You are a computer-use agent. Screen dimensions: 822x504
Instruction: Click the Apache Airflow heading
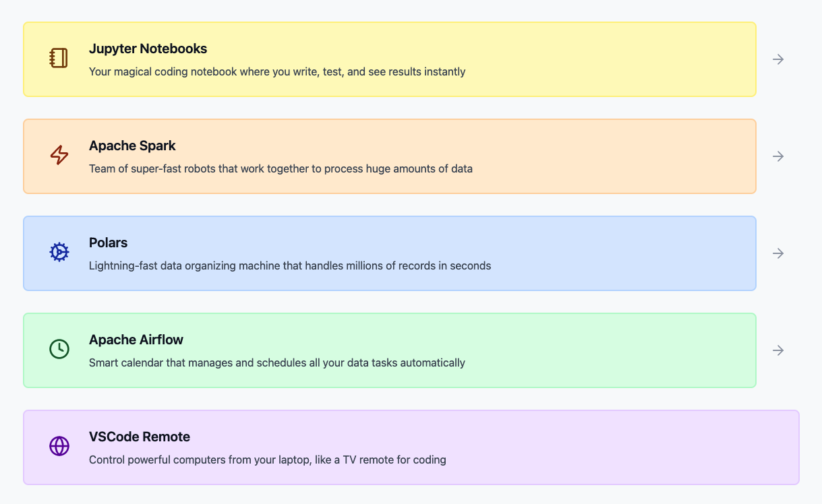136,340
